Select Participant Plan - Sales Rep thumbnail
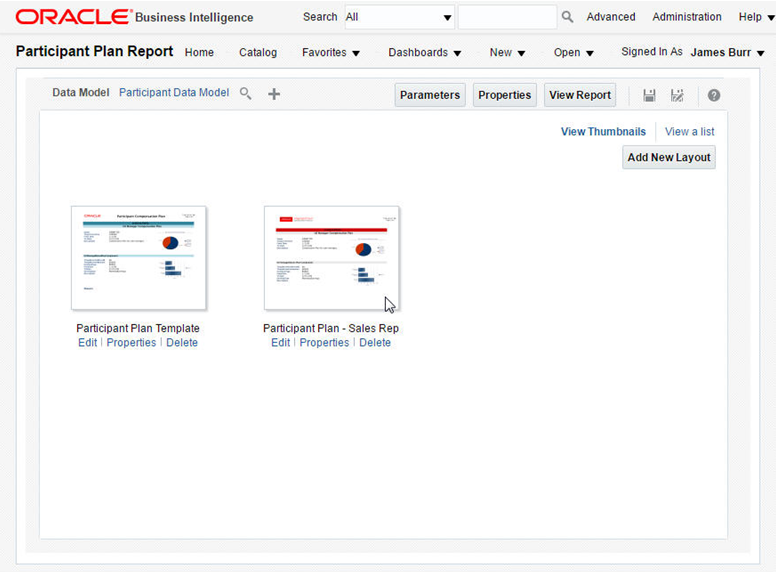This screenshot has height=572, width=776. [x=332, y=258]
